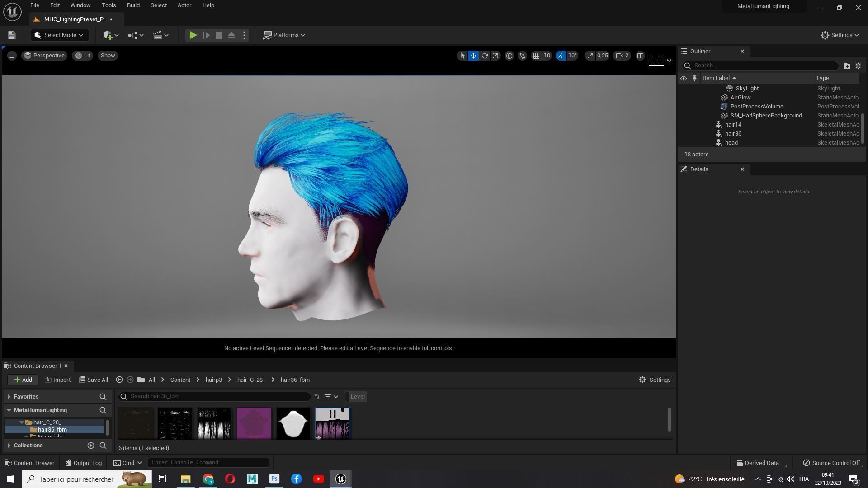Click the skip frame playback button

click(206, 35)
